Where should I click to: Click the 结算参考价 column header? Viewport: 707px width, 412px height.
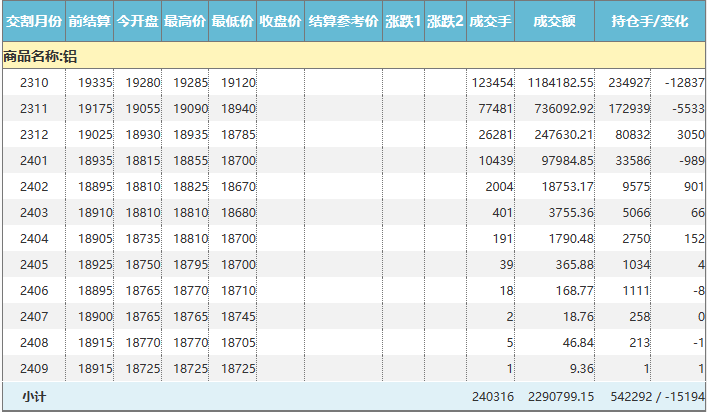(x=343, y=21)
